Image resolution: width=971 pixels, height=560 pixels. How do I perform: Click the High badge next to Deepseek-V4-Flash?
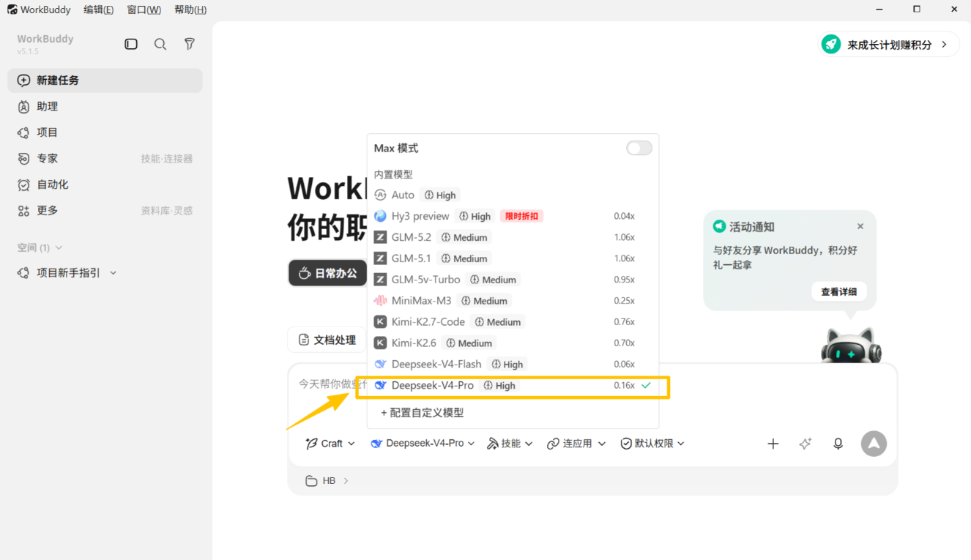click(507, 365)
